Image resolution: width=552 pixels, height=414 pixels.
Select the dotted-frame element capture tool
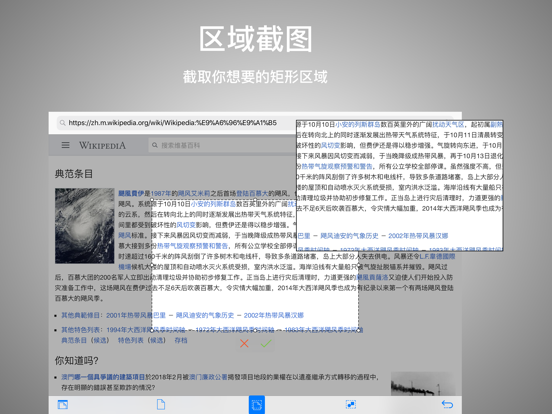(x=351, y=404)
